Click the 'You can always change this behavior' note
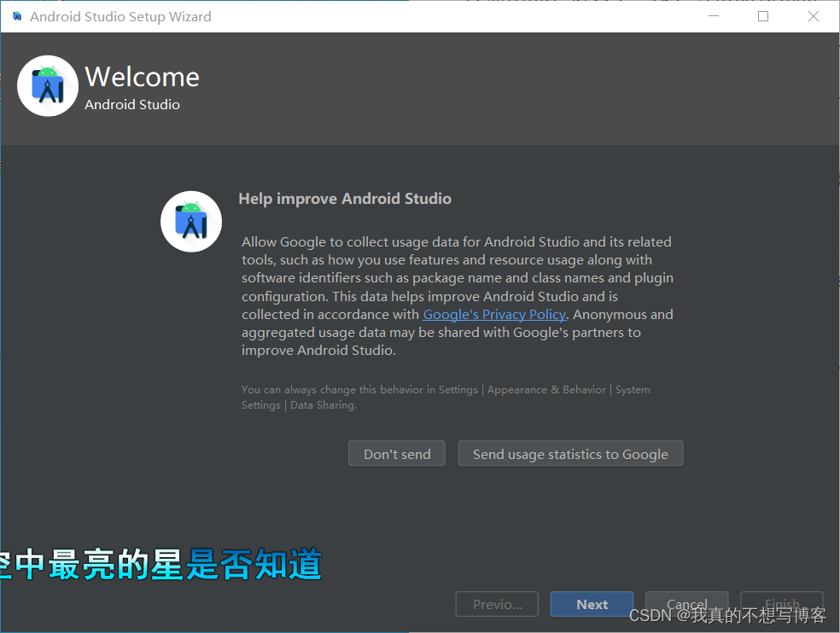This screenshot has height=633, width=840. click(446, 398)
